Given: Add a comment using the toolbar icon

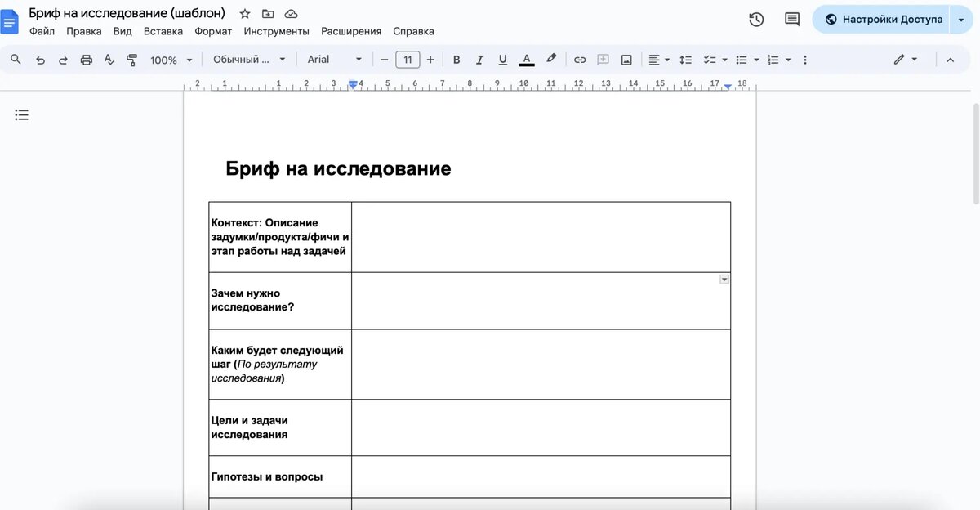Looking at the screenshot, I should 603,59.
